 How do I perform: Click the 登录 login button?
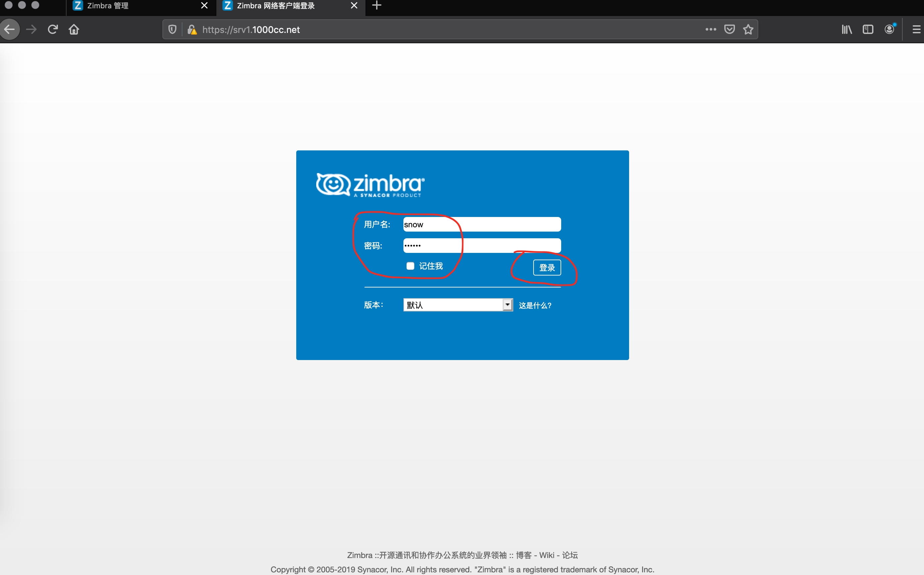[x=547, y=268]
